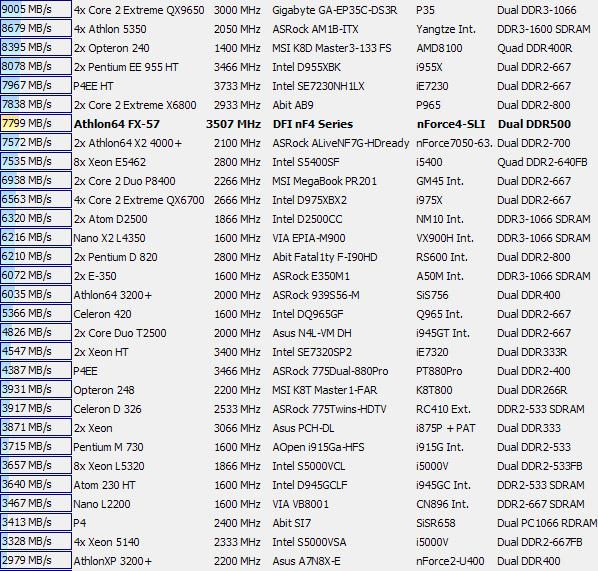Select the highlighted Athlon64 FX-57 row
The width and height of the screenshot is (598, 571).
point(299,124)
